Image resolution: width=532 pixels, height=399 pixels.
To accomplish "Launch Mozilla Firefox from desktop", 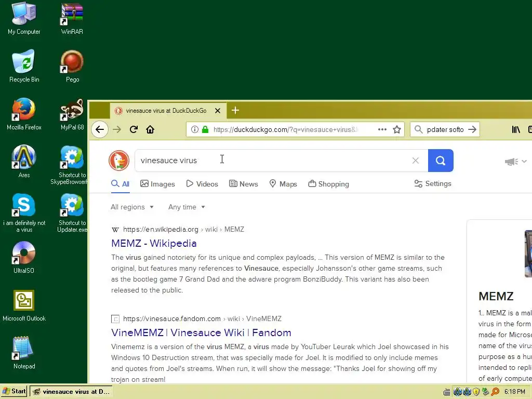I will click(24, 114).
